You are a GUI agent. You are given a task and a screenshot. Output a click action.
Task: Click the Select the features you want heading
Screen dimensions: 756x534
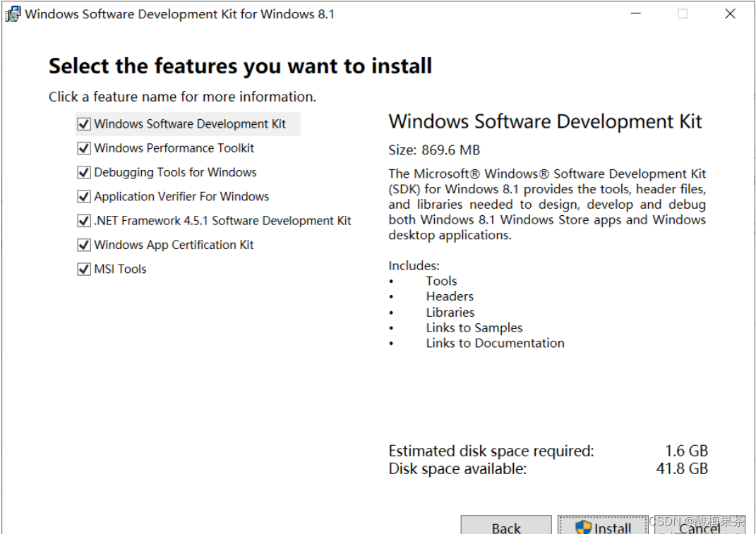pos(240,66)
